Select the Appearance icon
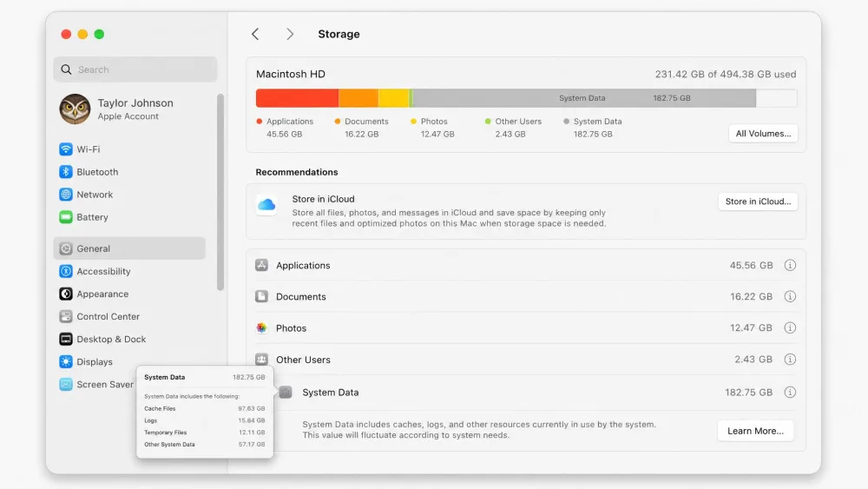Screen dimensions: 868x489 [66, 294]
